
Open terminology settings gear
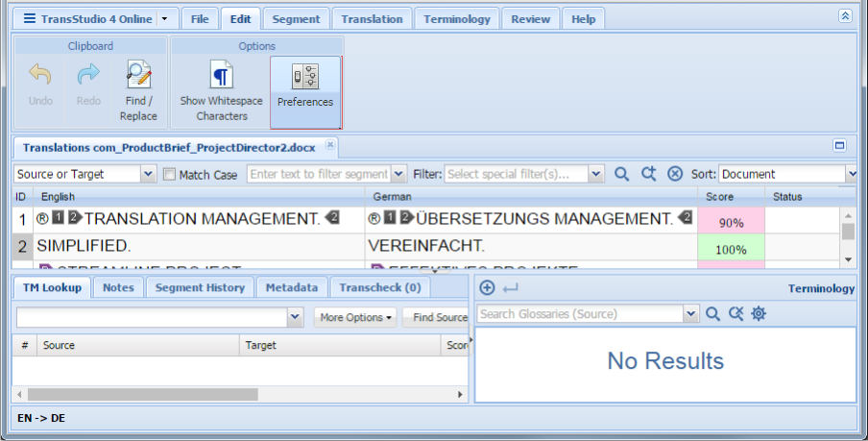click(759, 314)
